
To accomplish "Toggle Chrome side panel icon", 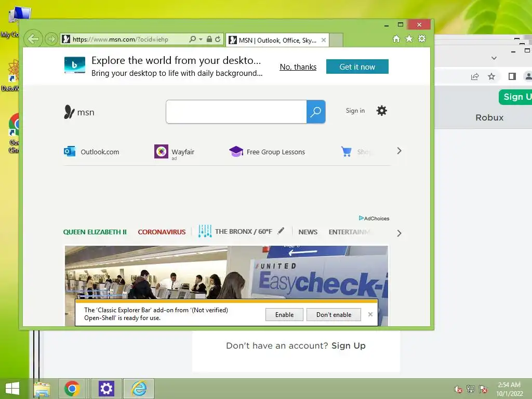I will point(512,77).
